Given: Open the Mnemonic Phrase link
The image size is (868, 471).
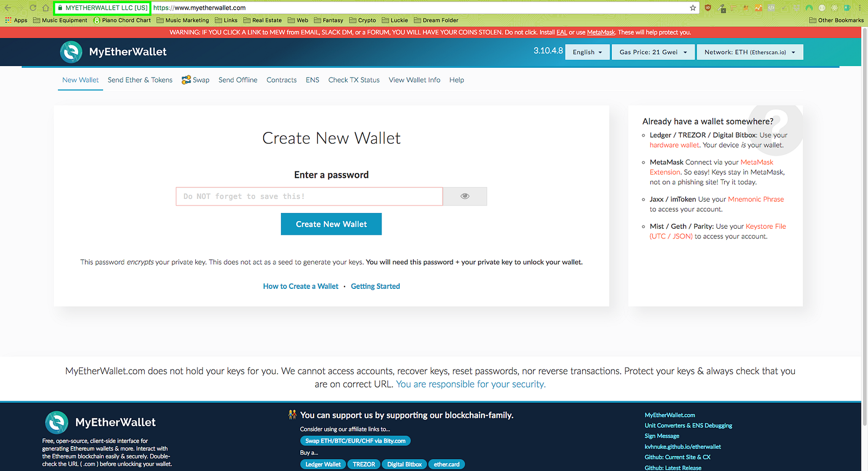Looking at the screenshot, I should (756, 199).
